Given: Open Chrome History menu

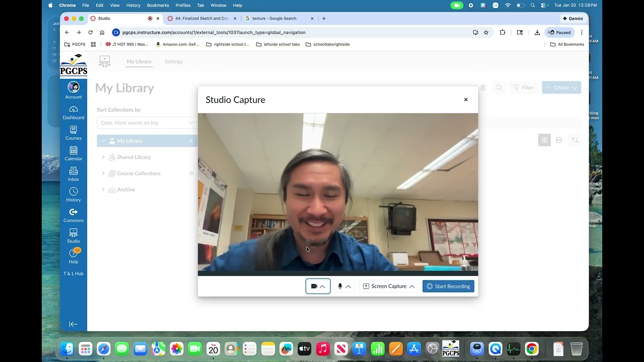Looking at the screenshot, I should (133, 5).
